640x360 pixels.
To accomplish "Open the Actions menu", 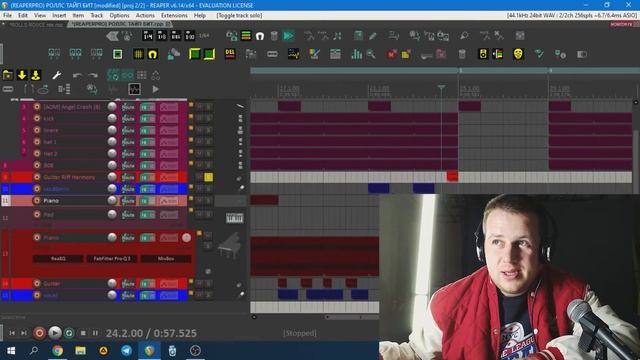I will (145, 15).
